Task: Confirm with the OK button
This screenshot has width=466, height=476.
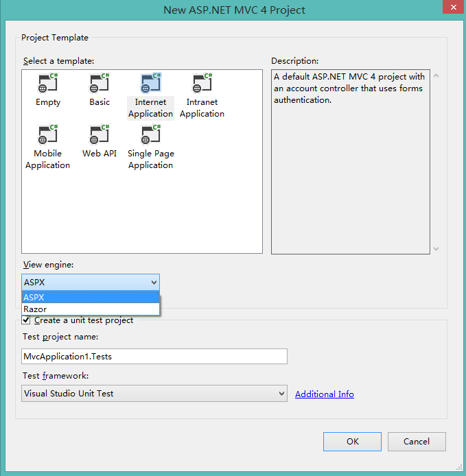Action: (352, 442)
